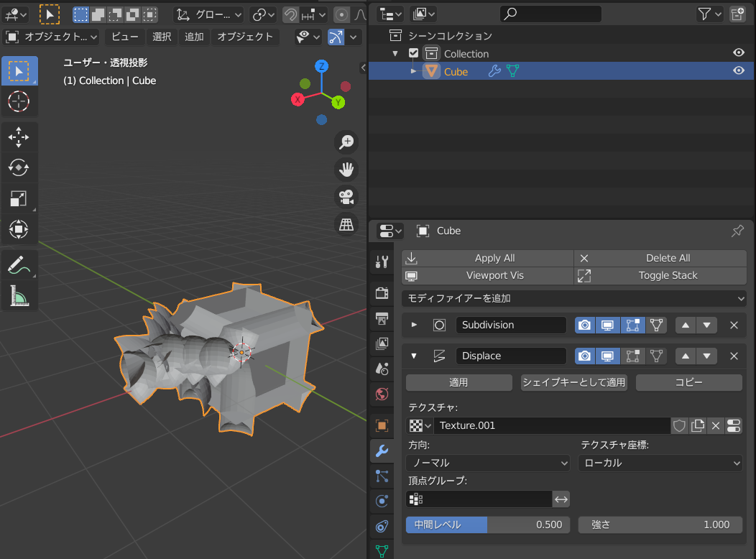Viewport: 756px width, 559px height.
Task: Expand the Subdivision modifier panel
Action: point(414,325)
